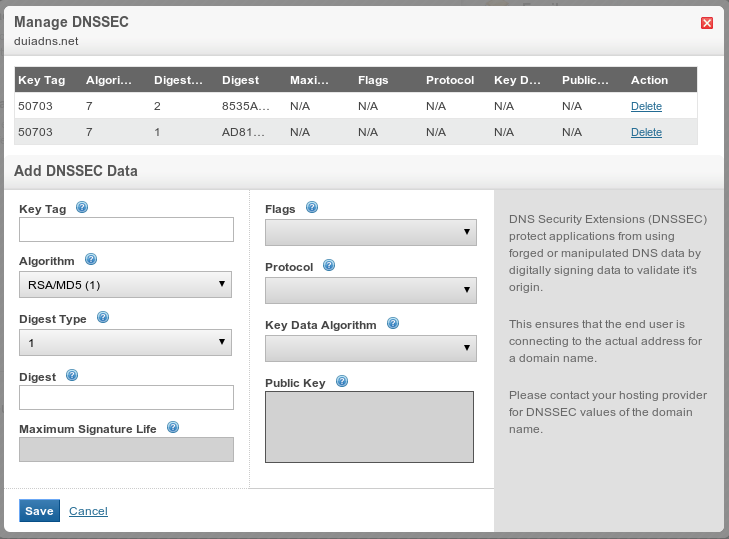
Task: Cancel adding DNSSEC data
Action: point(88,511)
